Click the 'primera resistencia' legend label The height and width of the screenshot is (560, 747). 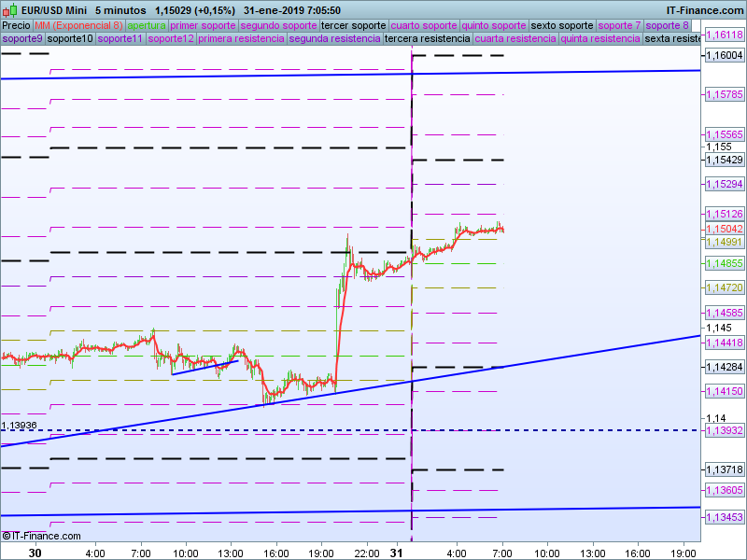pos(242,39)
